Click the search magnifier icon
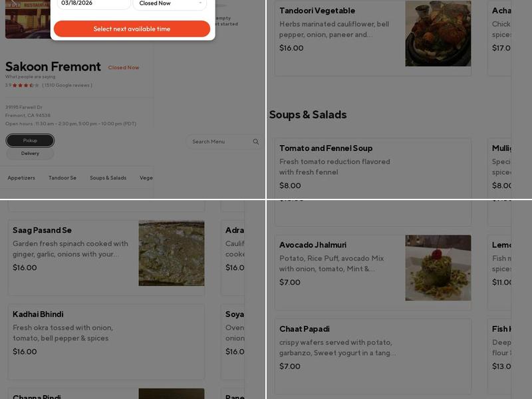The image size is (532, 399). point(256,142)
